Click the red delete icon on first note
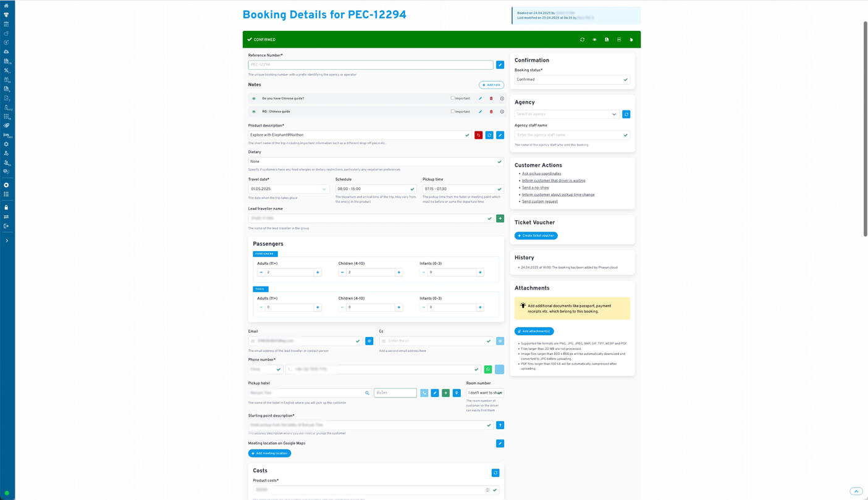Image resolution: width=868 pixels, height=500 pixels. [x=491, y=99]
